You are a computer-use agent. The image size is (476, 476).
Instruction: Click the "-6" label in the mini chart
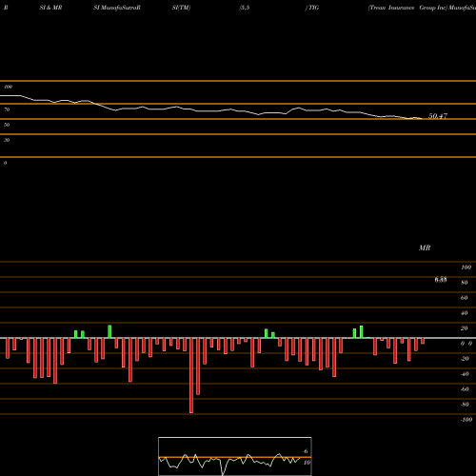click(305, 451)
